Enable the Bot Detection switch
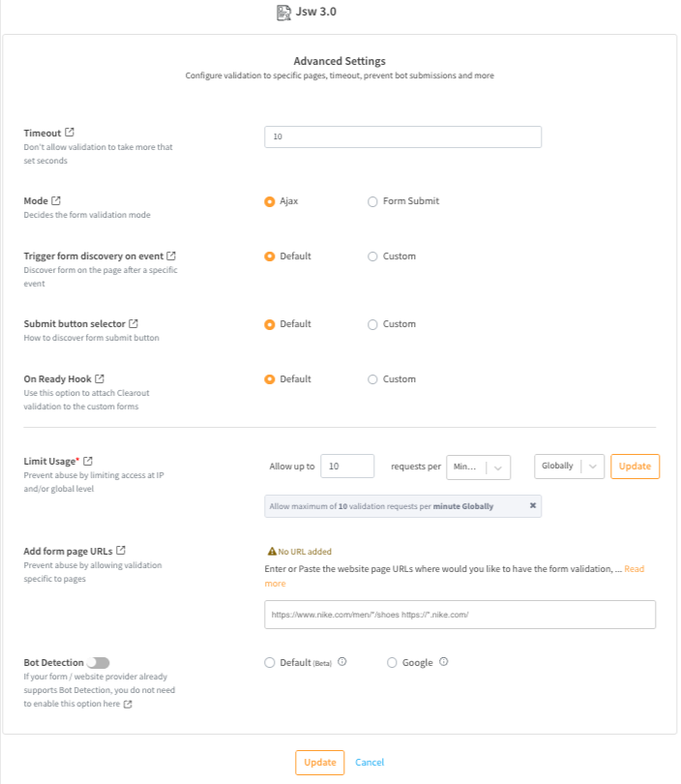681x784 pixels. (97, 662)
